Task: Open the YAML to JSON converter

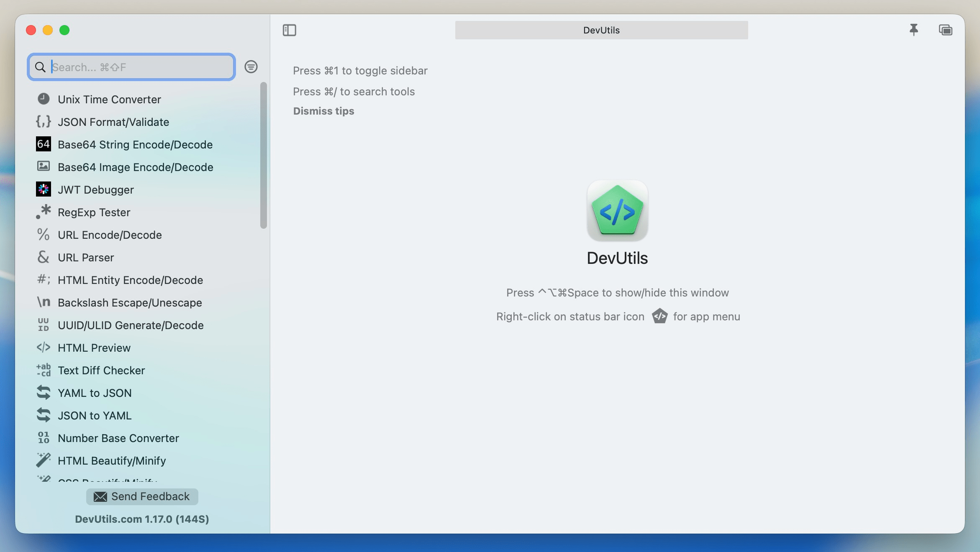Action: pyautogui.click(x=94, y=393)
